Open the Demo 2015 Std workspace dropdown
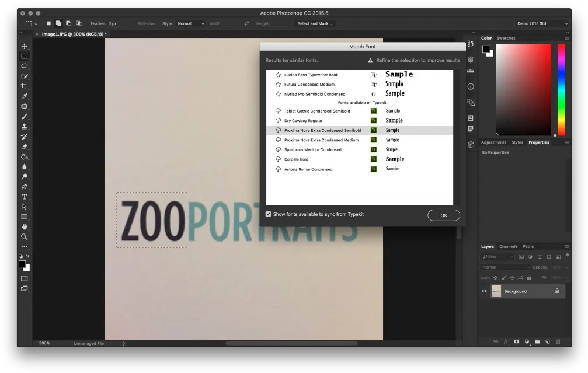This screenshot has height=373, width=588. click(x=541, y=23)
